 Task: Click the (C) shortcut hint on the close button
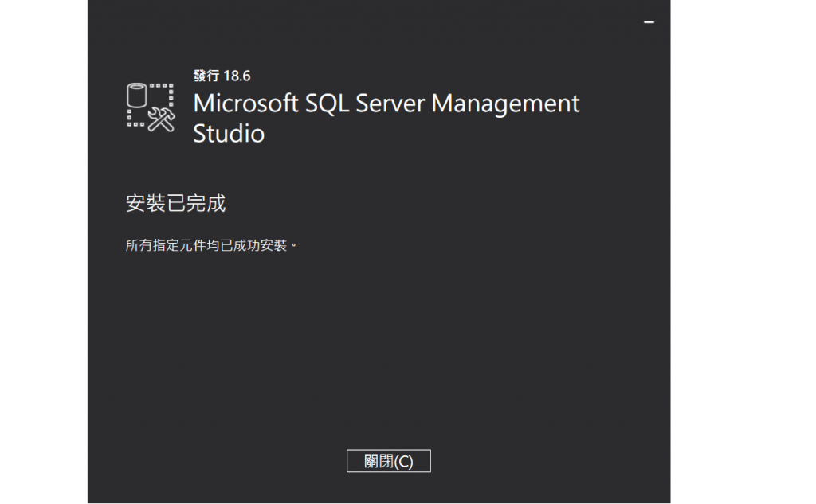point(404,462)
